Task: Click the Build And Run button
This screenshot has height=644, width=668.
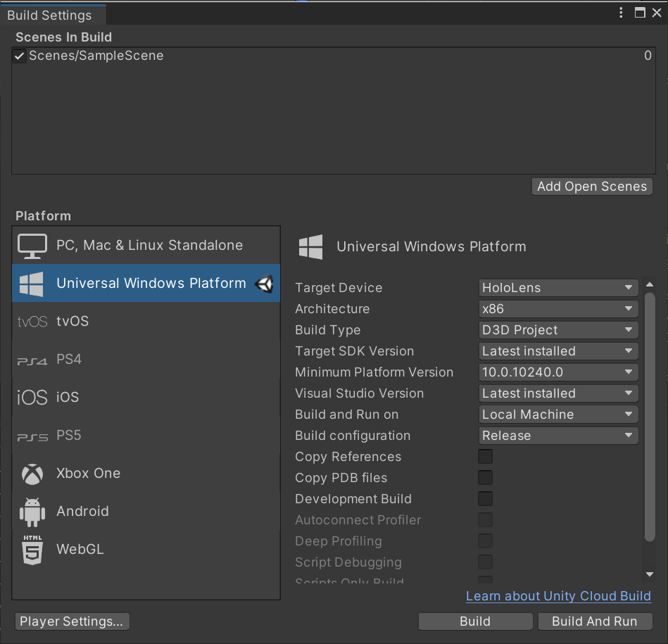Action: point(595,621)
